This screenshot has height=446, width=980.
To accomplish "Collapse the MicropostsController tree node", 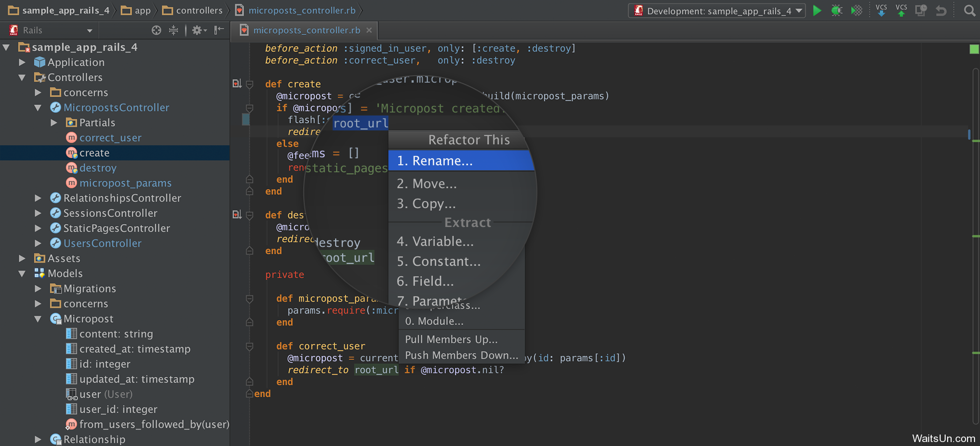I will (x=38, y=108).
